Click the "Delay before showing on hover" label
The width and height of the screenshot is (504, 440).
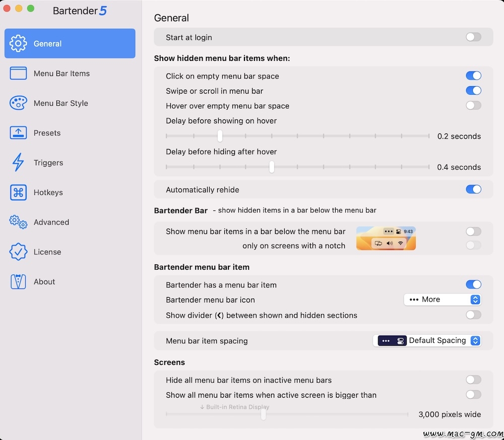click(x=221, y=121)
